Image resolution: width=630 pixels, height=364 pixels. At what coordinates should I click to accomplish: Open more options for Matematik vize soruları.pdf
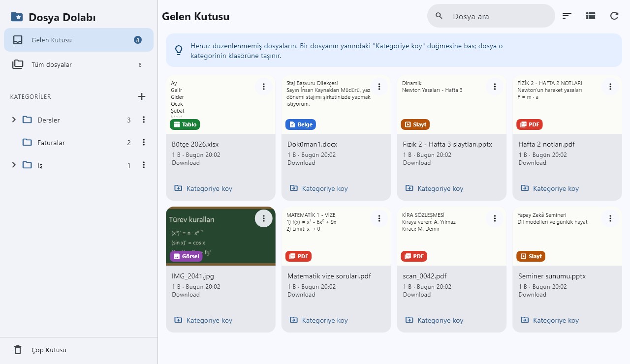point(379,218)
